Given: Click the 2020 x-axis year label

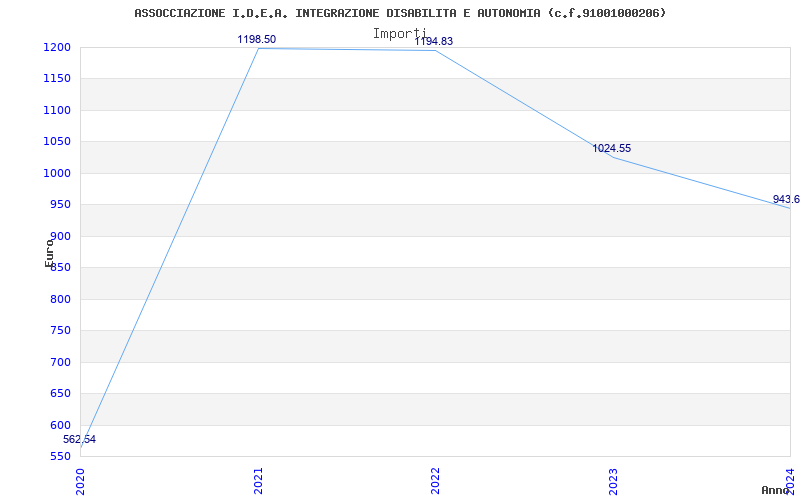Looking at the screenshot, I should 80,481.
